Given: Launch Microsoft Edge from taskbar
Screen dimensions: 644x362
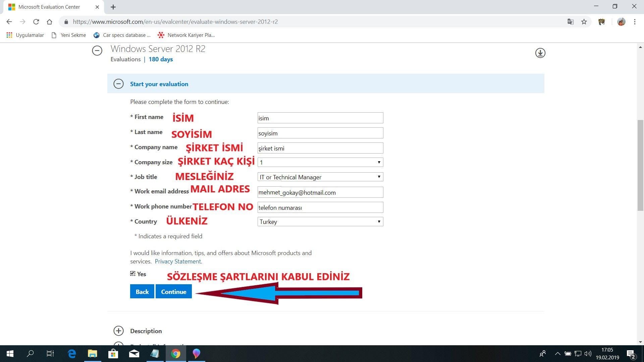Looking at the screenshot, I should pos(72,354).
